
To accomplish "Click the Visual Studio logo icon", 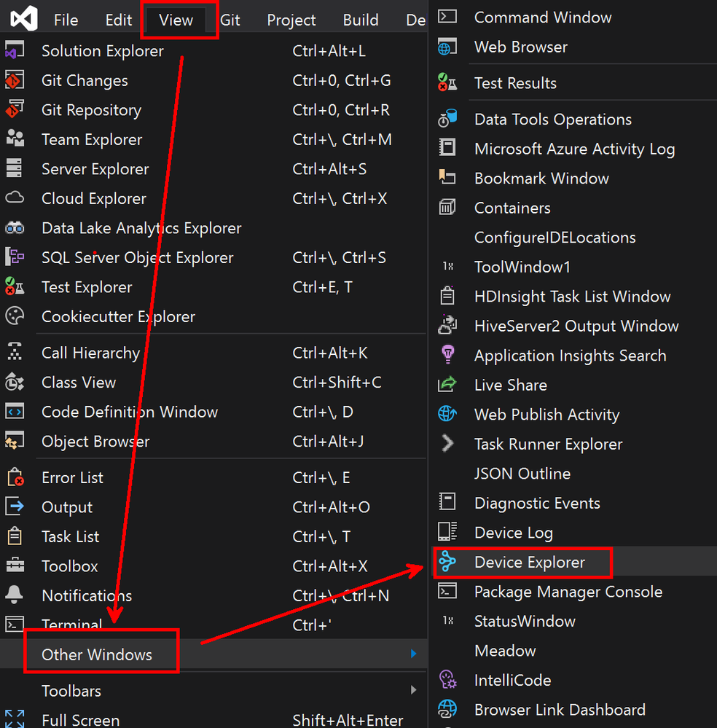I will tap(24, 19).
